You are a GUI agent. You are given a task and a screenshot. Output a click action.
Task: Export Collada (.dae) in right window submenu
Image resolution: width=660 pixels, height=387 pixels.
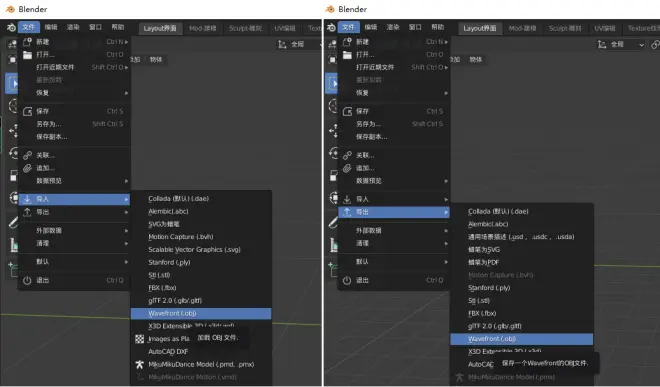(x=522, y=211)
